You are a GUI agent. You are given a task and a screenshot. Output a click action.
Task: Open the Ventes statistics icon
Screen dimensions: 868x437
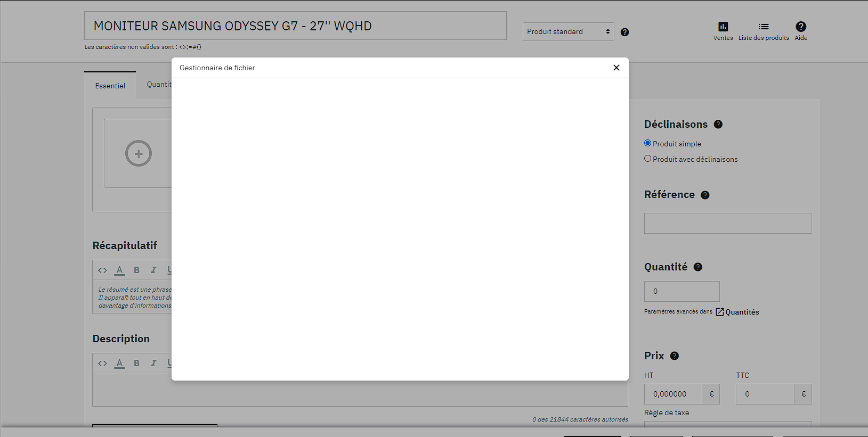(723, 31)
